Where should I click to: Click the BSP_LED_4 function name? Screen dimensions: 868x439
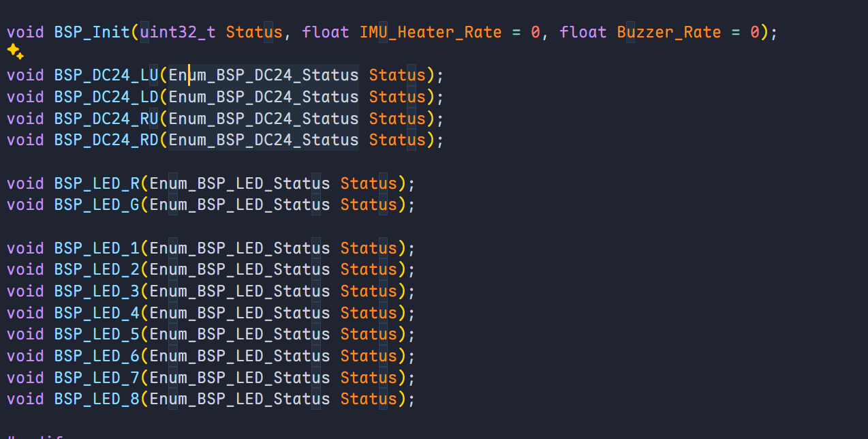97,314
